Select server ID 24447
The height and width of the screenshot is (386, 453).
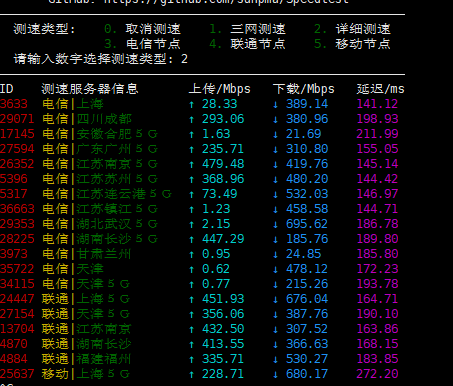tap(17, 299)
